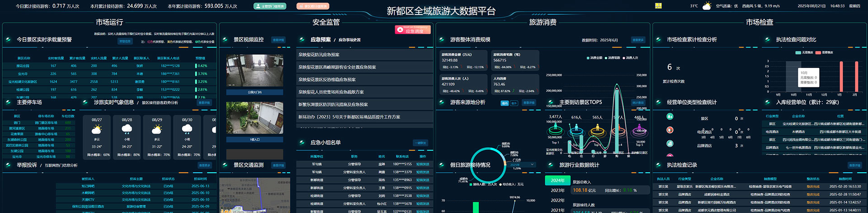This screenshot has width=868, height=213.
Task: Toggle 省外 option in 游客来源地分析
Action: 514,103
